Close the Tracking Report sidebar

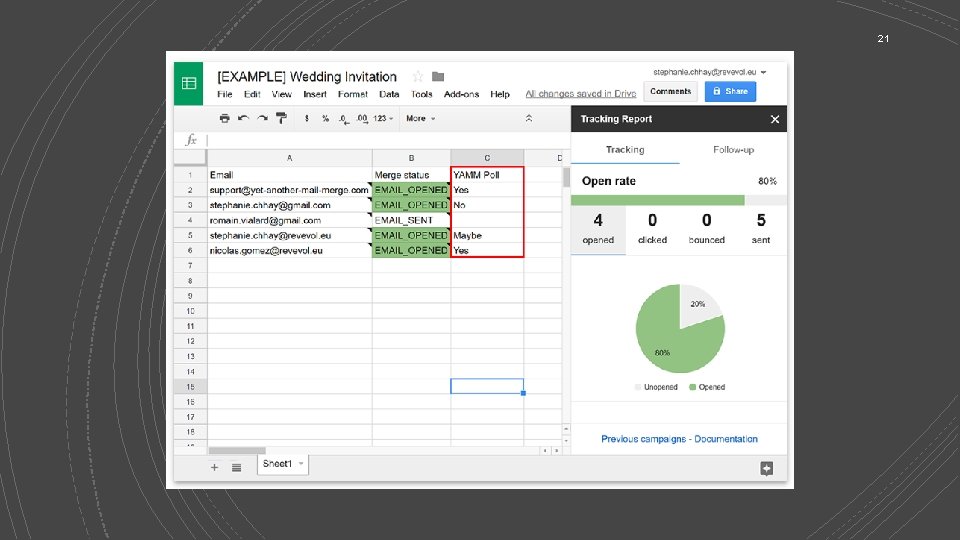774,119
